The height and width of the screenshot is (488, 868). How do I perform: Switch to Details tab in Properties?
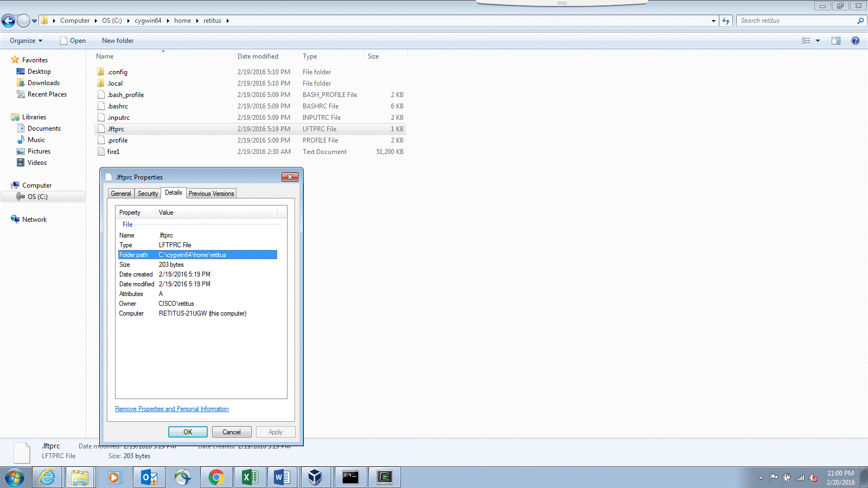[x=174, y=192]
